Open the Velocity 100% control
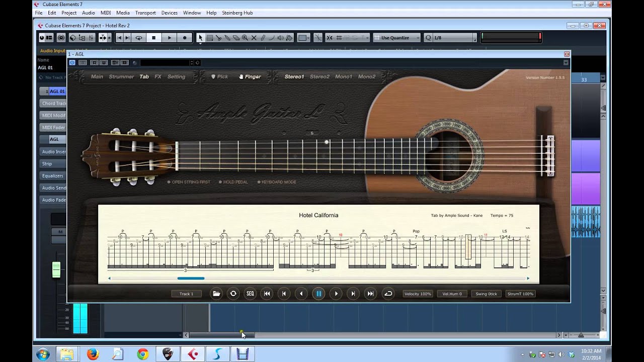Viewport: 644px width, 362px height. (418, 294)
